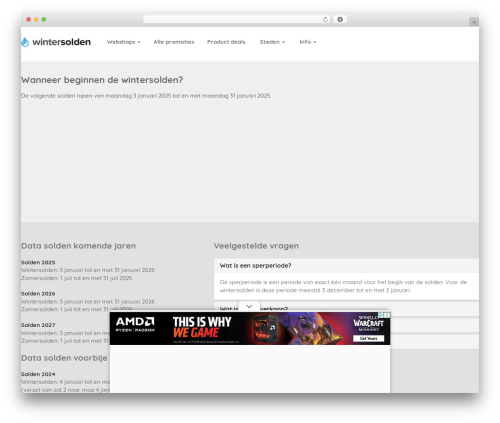Collapse the bottom ad using the chevron tab
The image size is (500, 423).
(249, 306)
